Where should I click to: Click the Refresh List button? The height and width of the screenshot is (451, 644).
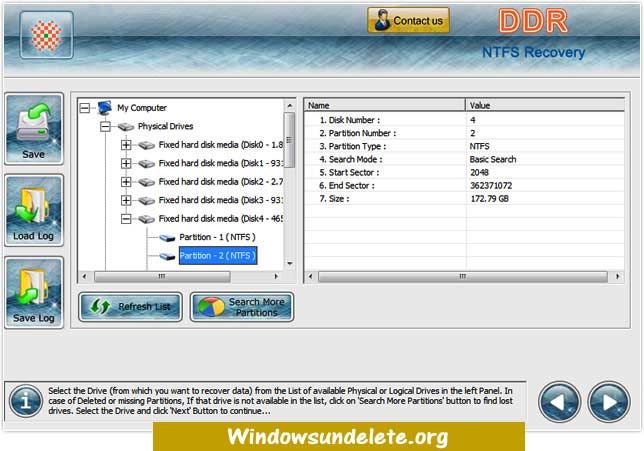(130, 307)
